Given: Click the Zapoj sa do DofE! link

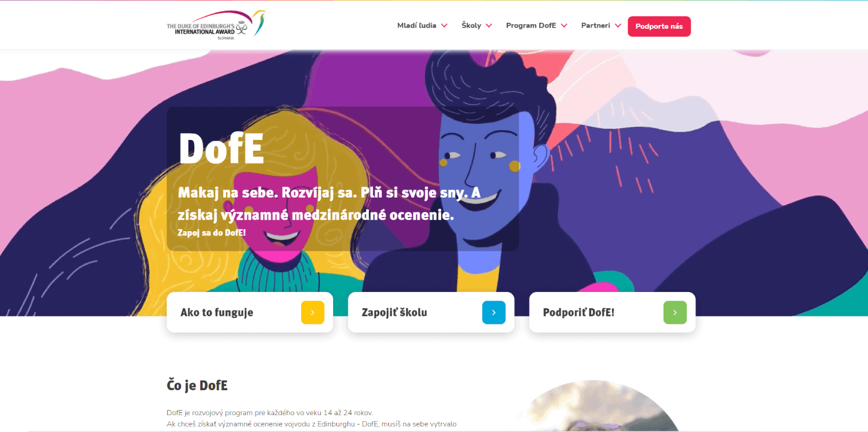Looking at the screenshot, I should coord(212,233).
